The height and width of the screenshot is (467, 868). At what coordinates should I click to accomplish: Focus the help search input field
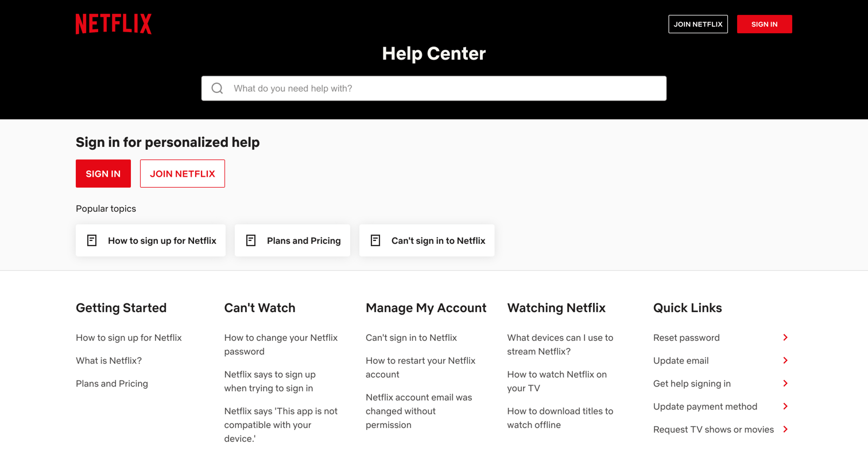point(434,88)
